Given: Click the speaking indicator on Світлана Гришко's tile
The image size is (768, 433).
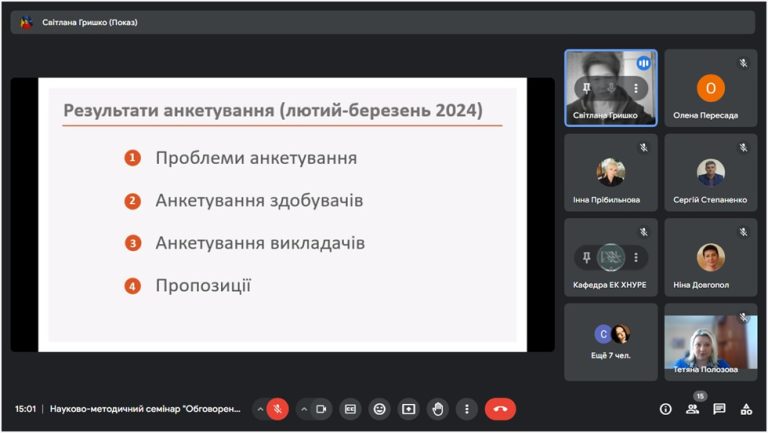Looking at the screenshot, I should coord(644,63).
